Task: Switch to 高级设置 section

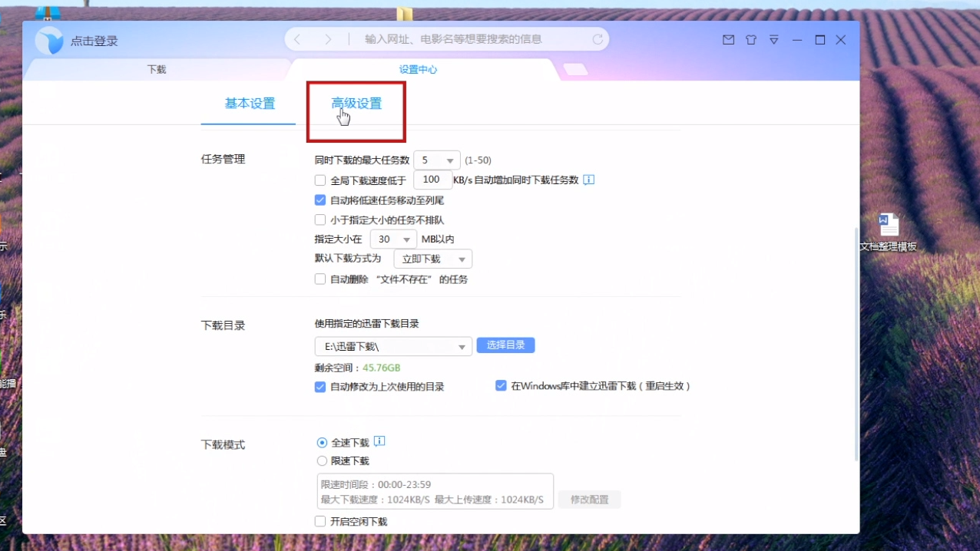Action: pos(356,104)
